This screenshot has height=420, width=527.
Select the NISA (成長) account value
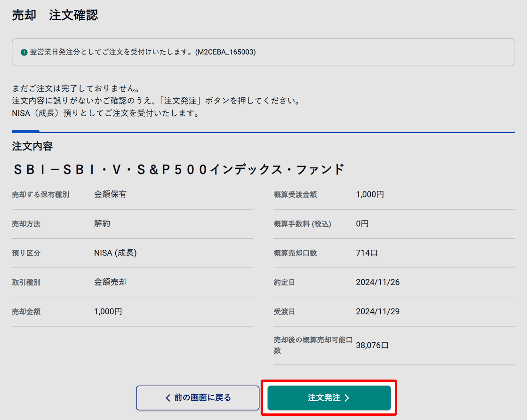pyautogui.click(x=115, y=253)
